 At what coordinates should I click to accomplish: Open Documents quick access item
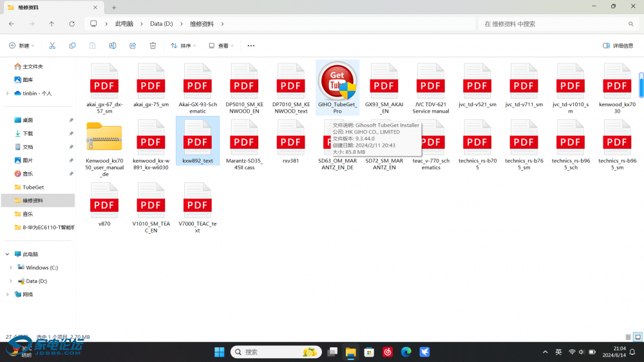pos(24,147)
